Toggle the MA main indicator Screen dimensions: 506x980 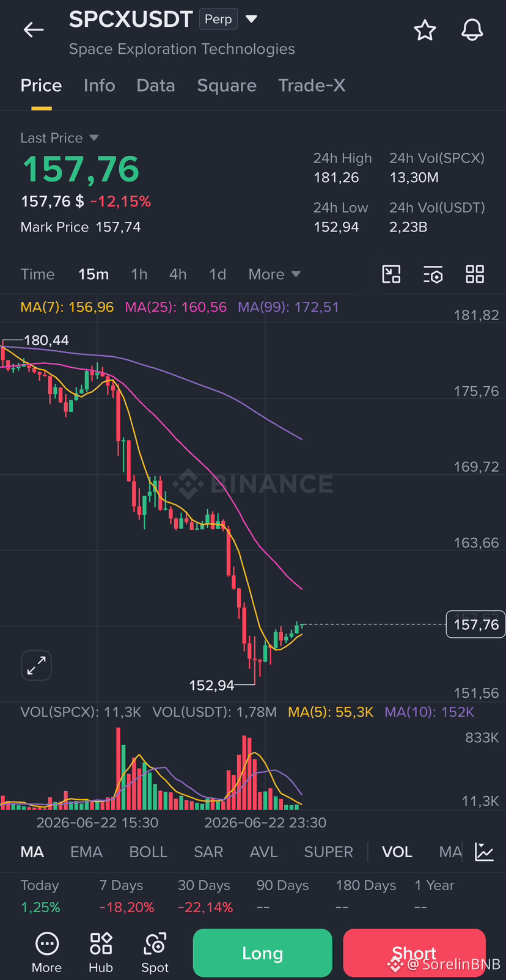click(32, 852)
